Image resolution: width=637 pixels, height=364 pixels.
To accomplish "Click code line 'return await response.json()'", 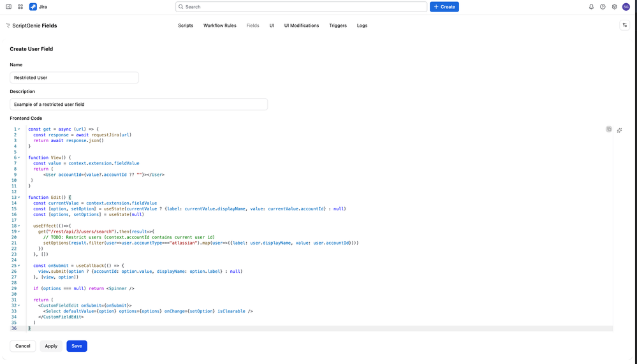I will (x=69, y=140).
